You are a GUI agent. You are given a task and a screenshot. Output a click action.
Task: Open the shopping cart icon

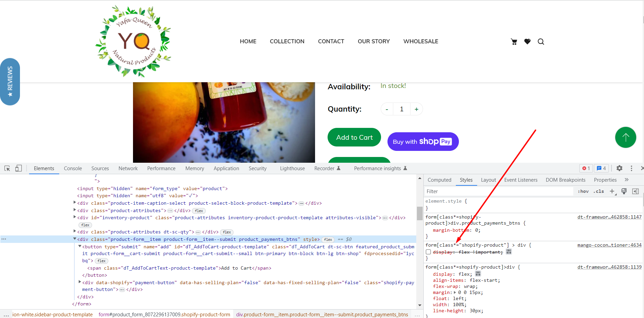click(514, 42)
